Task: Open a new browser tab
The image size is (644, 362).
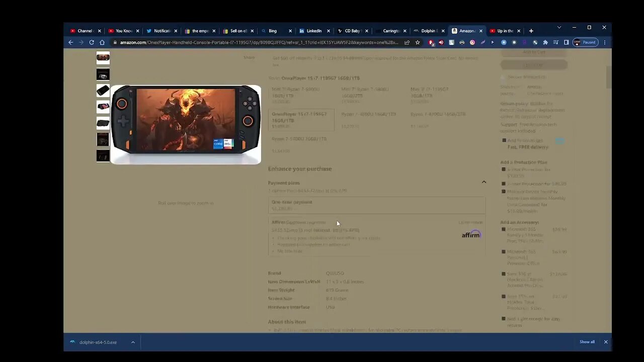Action: (531, 31)
